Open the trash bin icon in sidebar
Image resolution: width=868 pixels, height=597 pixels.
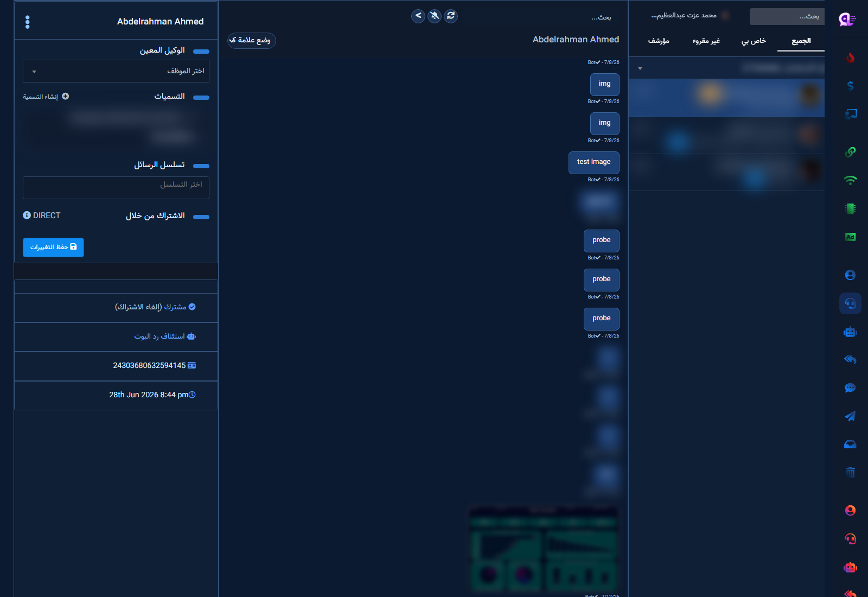pos(850,473)
